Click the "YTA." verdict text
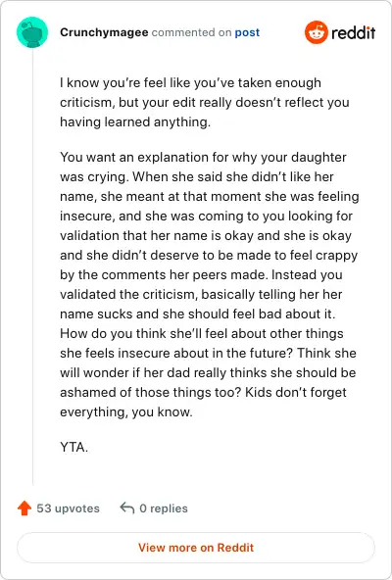This screenshot has width=392, height=580. pyautogui.click(x=74, y=447)
